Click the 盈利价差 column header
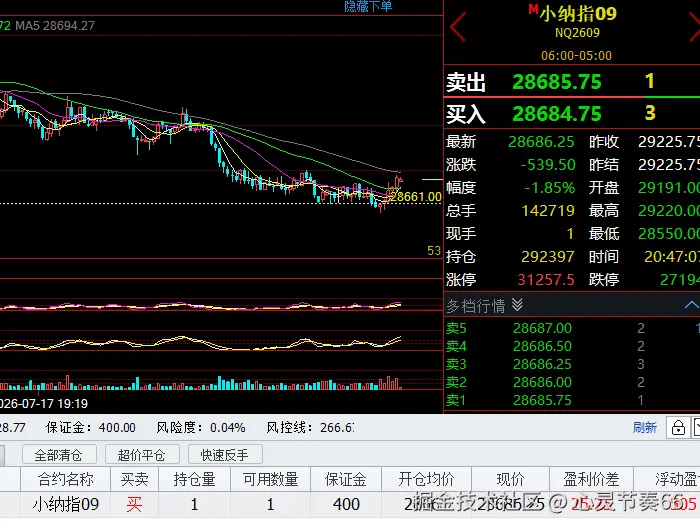 coord(591,479)
